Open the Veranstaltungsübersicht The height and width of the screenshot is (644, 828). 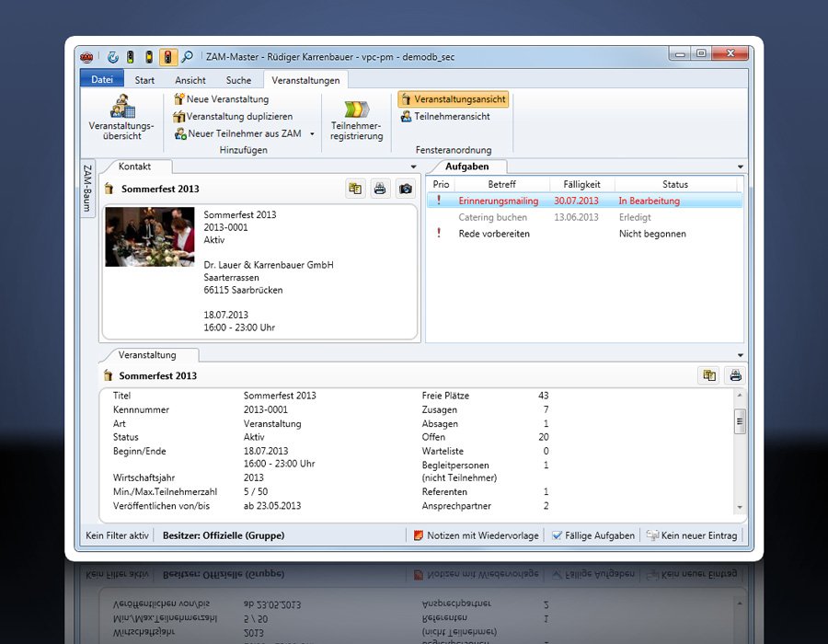point(122,117)
